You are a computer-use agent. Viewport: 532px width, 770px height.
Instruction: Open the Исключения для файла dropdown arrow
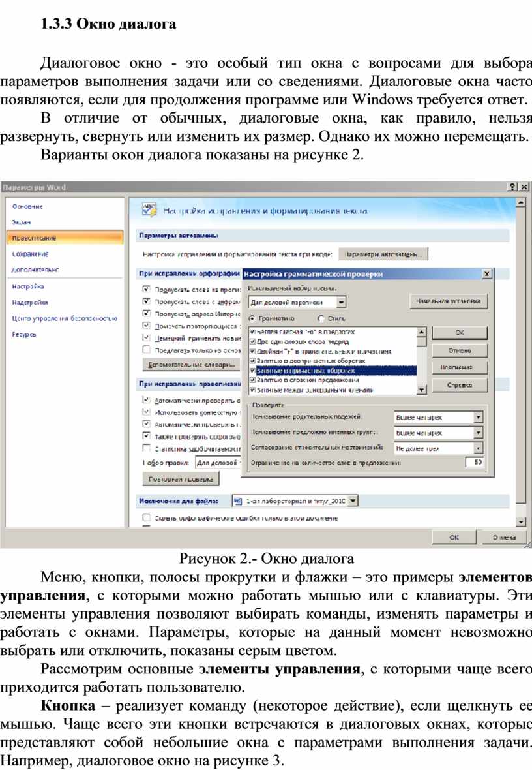coord(353,501)
